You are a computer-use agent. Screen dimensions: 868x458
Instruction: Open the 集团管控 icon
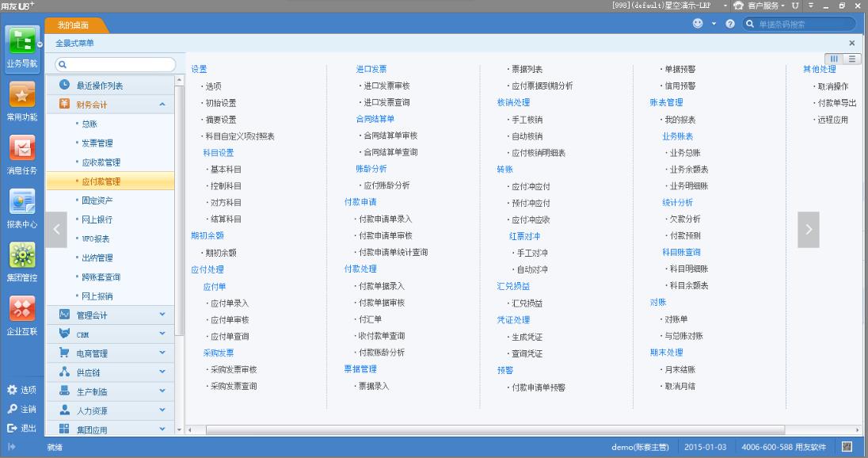pyautogui.click(x=22, y=255)
